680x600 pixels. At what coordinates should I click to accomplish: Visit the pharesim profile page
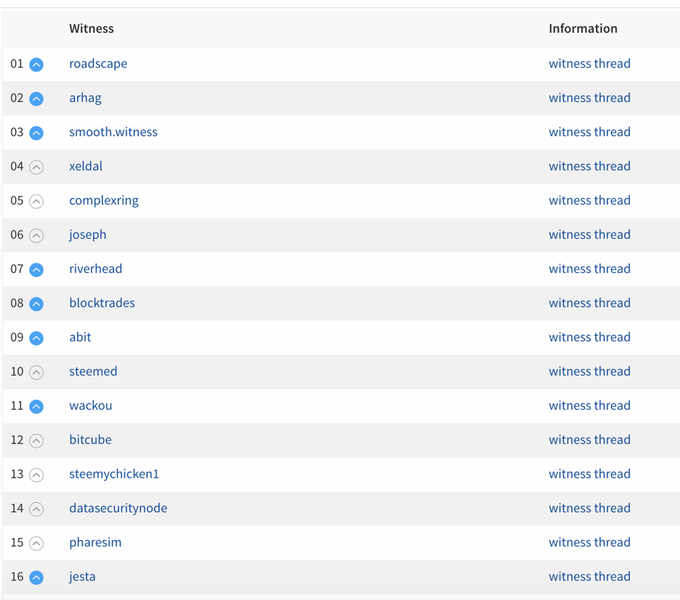click(95, 542)
